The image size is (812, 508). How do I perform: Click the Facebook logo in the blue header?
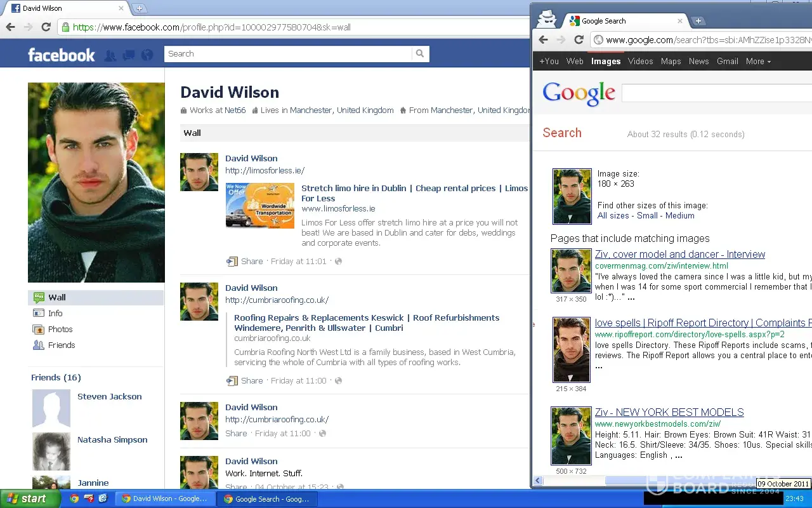[62, 55]
